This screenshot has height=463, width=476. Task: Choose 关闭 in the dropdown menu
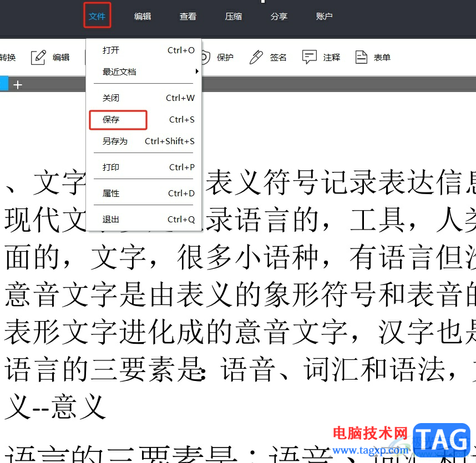click(x=144, y=98)
